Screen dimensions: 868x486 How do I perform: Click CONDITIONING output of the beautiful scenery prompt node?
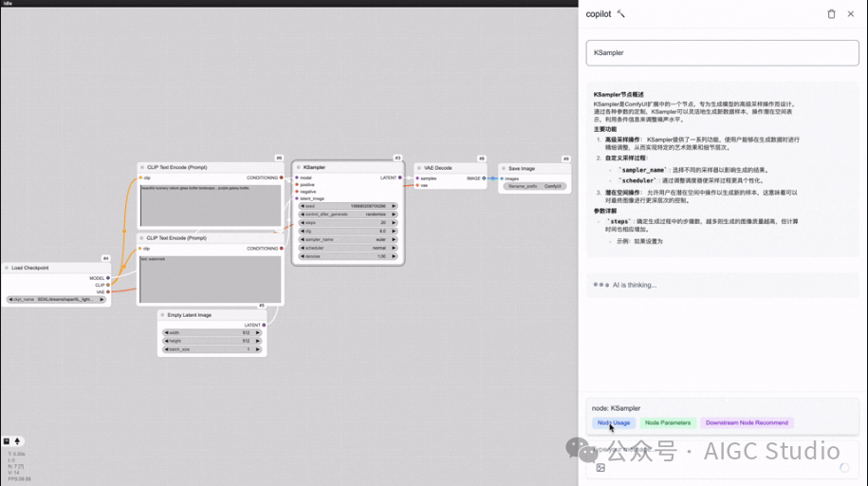pyautogui.click(x=281, y=178)
